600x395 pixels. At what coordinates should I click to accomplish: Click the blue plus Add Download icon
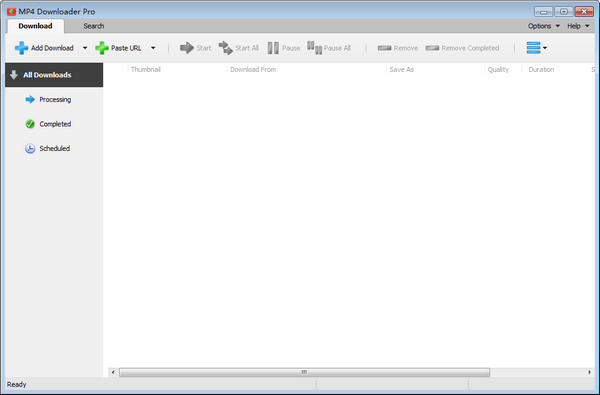click(x=21, y=48)
